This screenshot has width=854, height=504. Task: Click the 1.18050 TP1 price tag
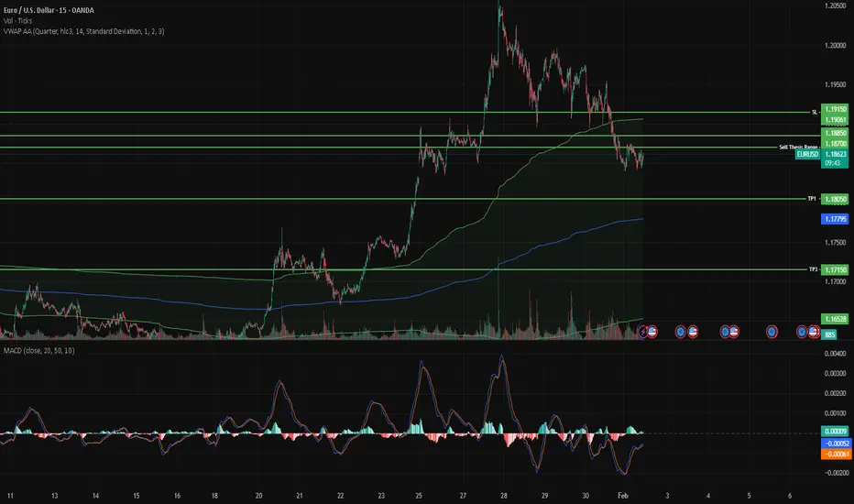(835, 199)
